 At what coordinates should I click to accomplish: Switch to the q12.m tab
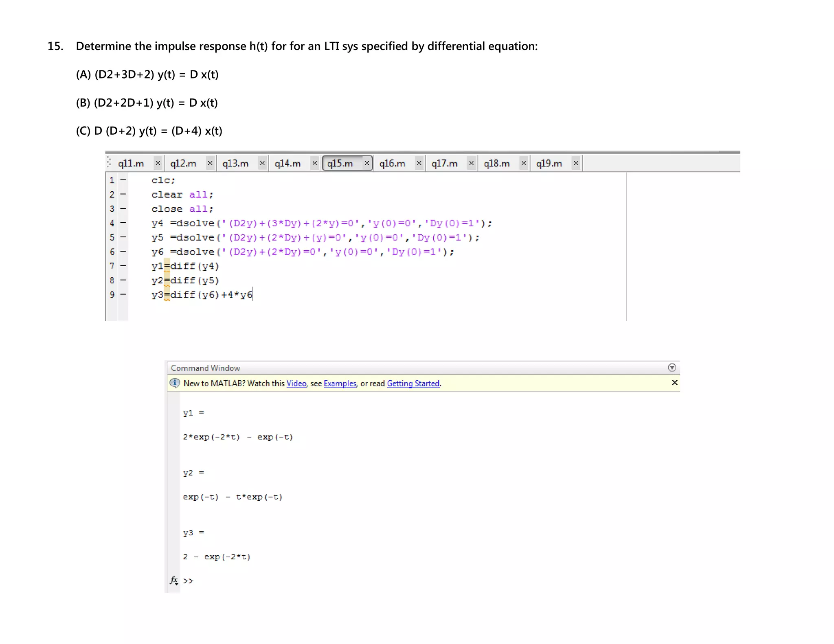[x=183, y=164]
